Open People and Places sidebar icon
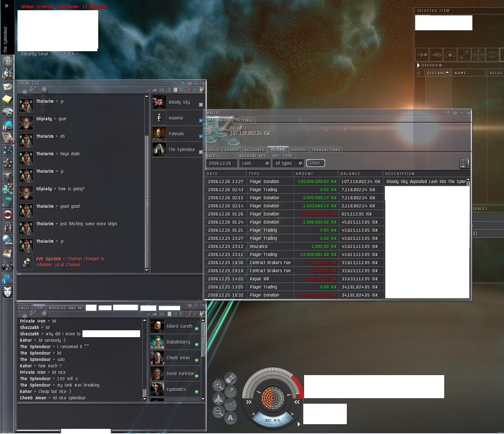The height and width of the screenshot is (434, 504). 7,74
